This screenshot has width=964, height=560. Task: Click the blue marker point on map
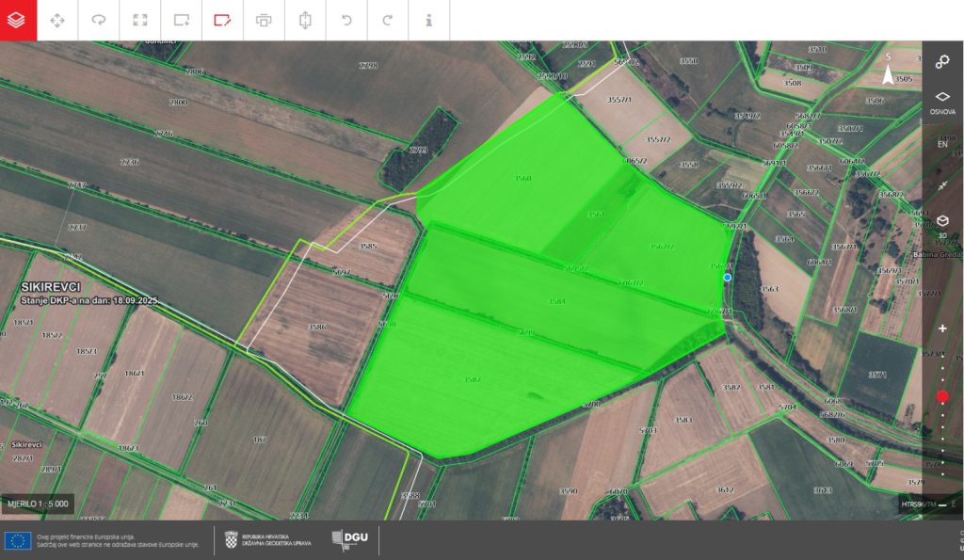pos(727,278)
